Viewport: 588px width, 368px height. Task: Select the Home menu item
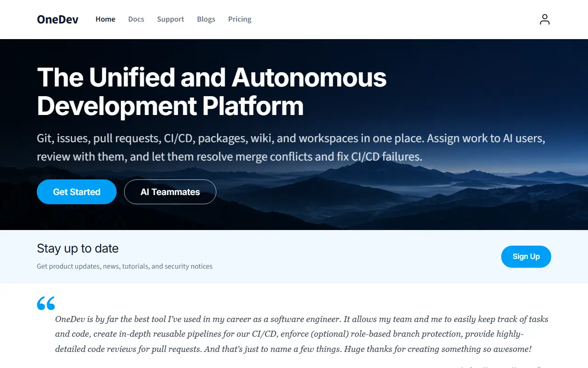point(105,19)
